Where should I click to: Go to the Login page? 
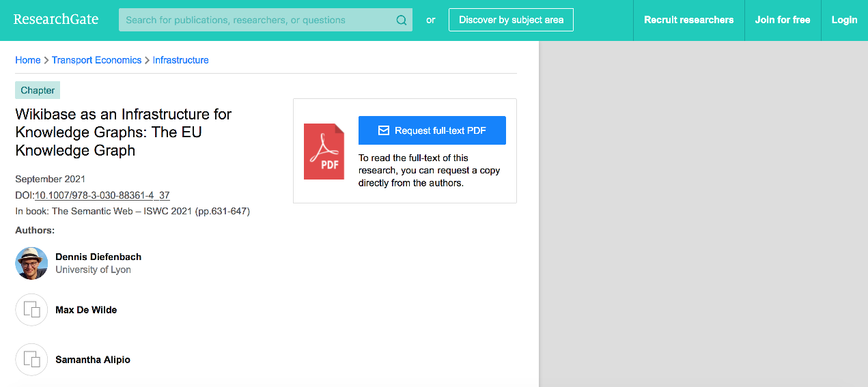click(x=844, y=20)
